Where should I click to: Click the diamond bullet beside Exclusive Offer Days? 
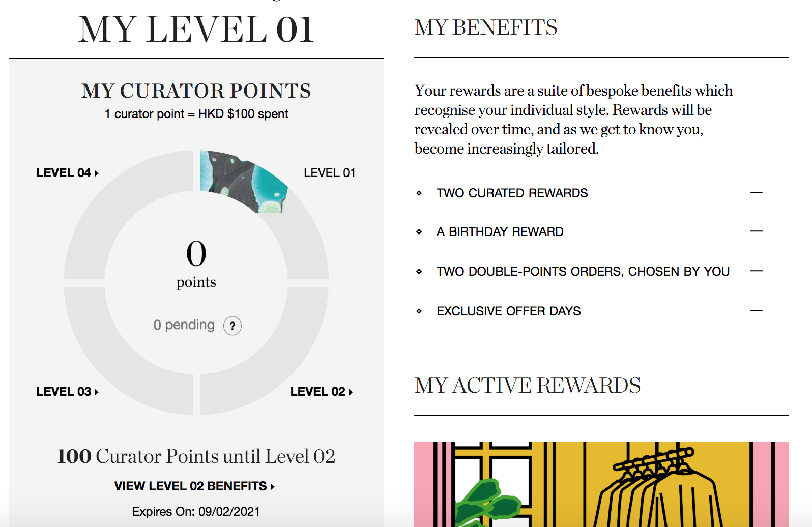pos(419,311)
